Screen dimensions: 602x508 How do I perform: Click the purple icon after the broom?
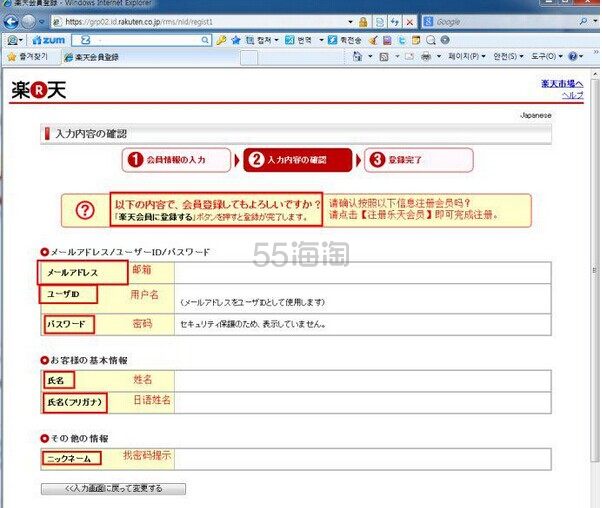387,40
